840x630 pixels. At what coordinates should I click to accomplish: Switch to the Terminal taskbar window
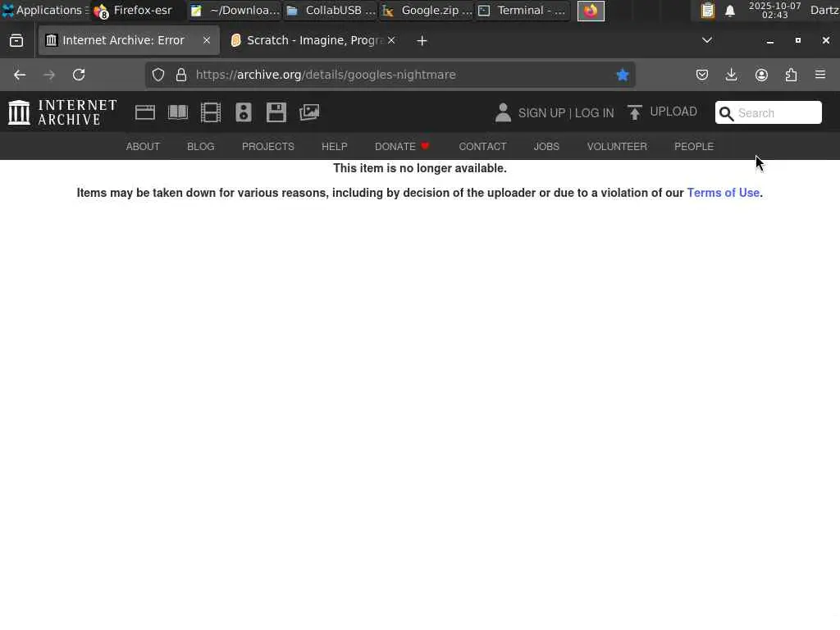[523, 10]
